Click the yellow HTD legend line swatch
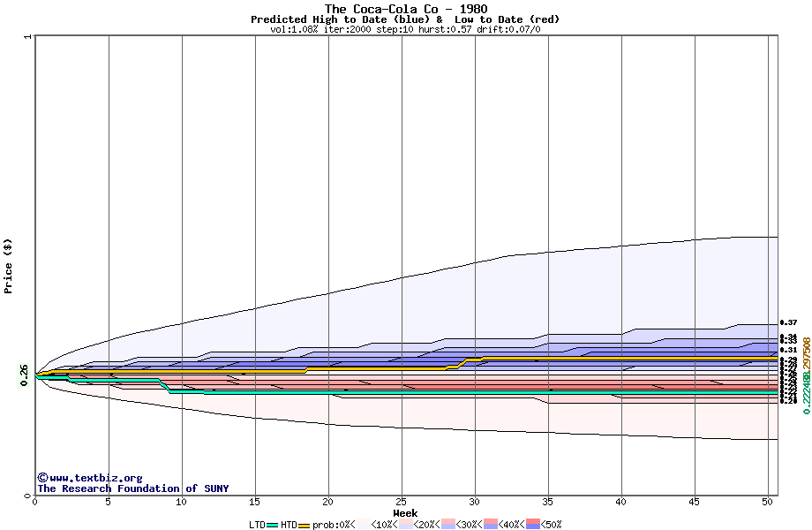812x530 pixels. pos(304,526)
